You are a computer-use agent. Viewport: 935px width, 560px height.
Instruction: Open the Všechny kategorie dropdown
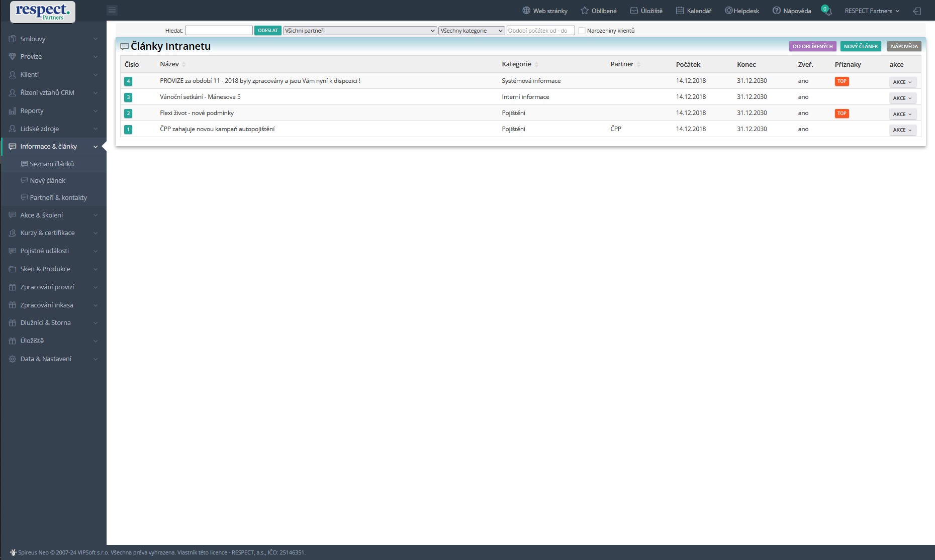point(472,31)
